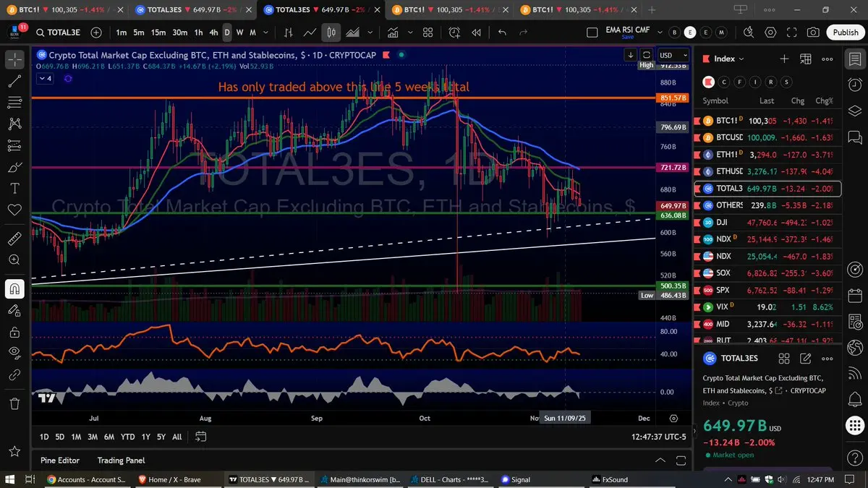868x488 pixels.
Task: Open the Pine Editor tab
Action: [x=60, y=460]
